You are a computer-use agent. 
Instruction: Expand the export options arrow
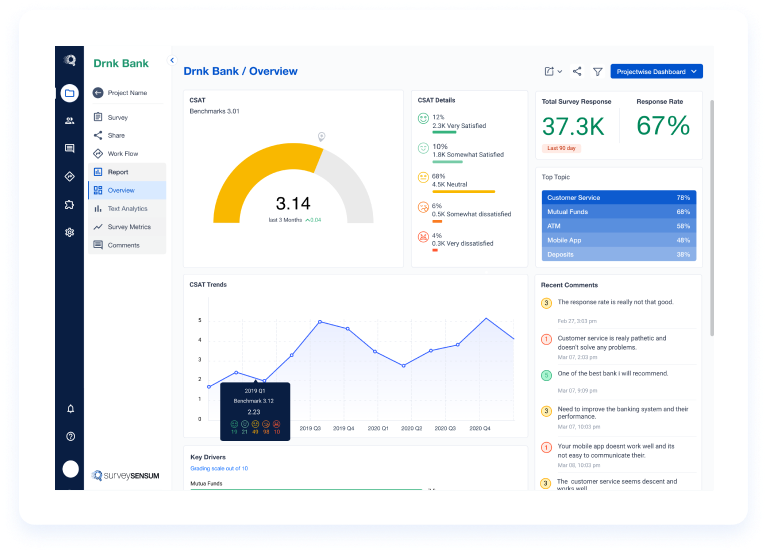coord(560,71)
